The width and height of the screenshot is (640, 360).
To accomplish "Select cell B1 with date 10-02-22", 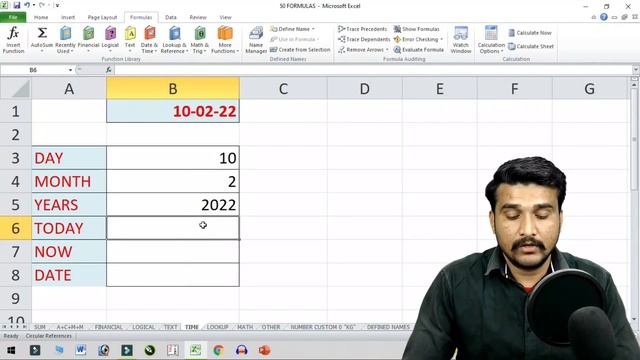I will click(173, 111).
